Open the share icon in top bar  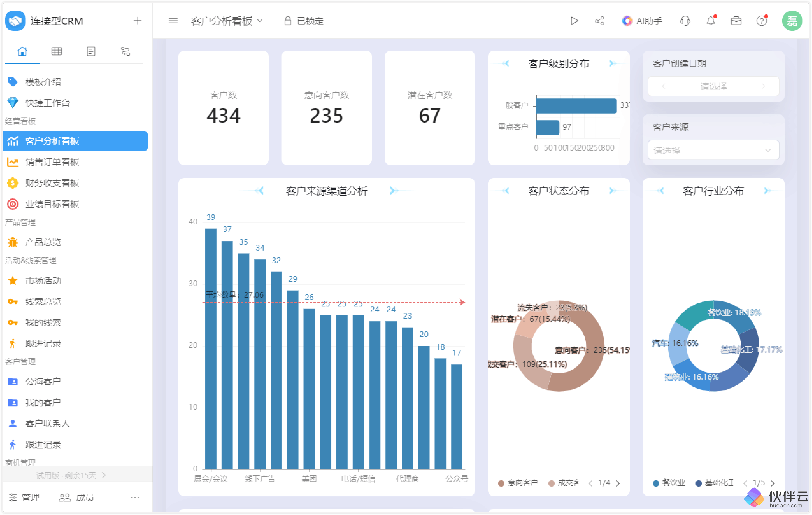600,21
